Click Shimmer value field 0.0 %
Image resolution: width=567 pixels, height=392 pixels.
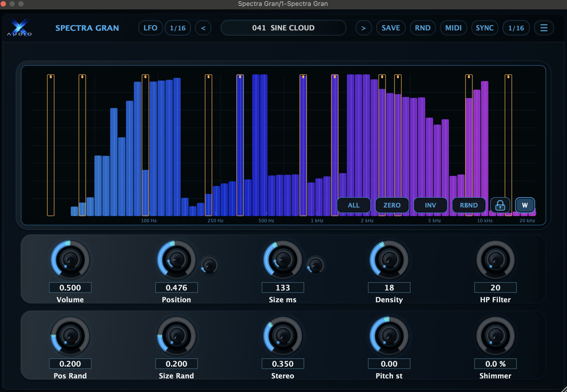click(x=496, y=364)
